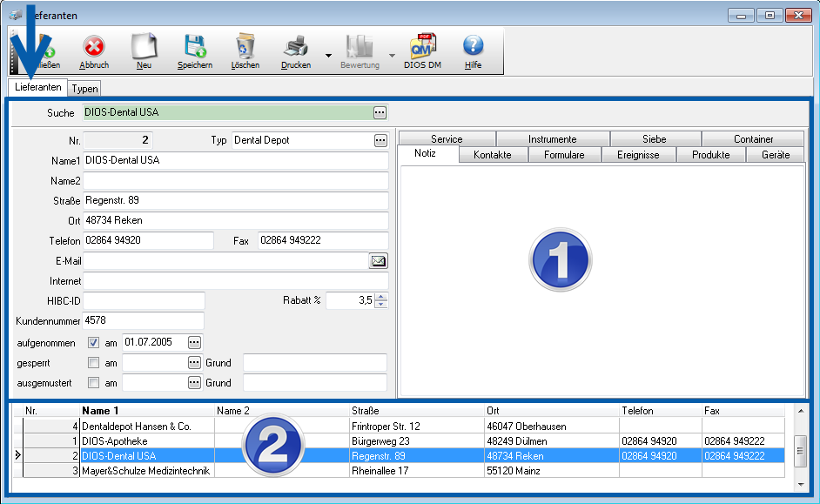Open the Bewertung rating tool
The width and height of the screenshot is (820, 504).
[x=360, y=51]
